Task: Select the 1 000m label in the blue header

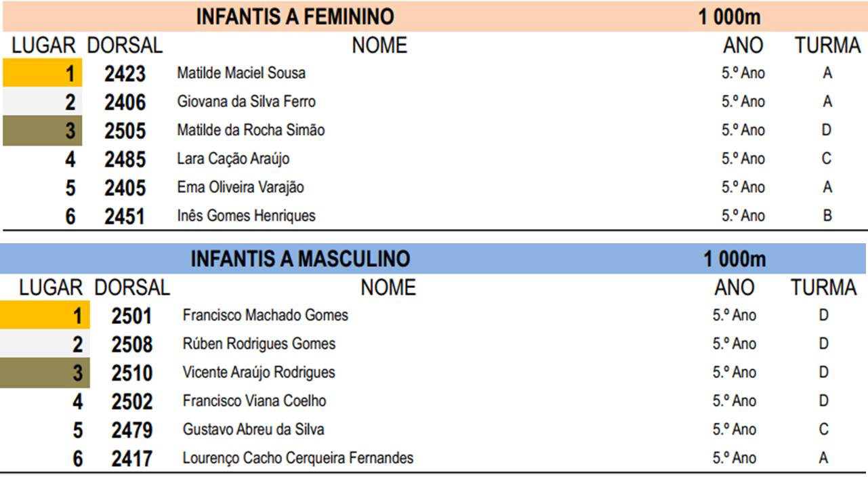Action: [734, 259]
